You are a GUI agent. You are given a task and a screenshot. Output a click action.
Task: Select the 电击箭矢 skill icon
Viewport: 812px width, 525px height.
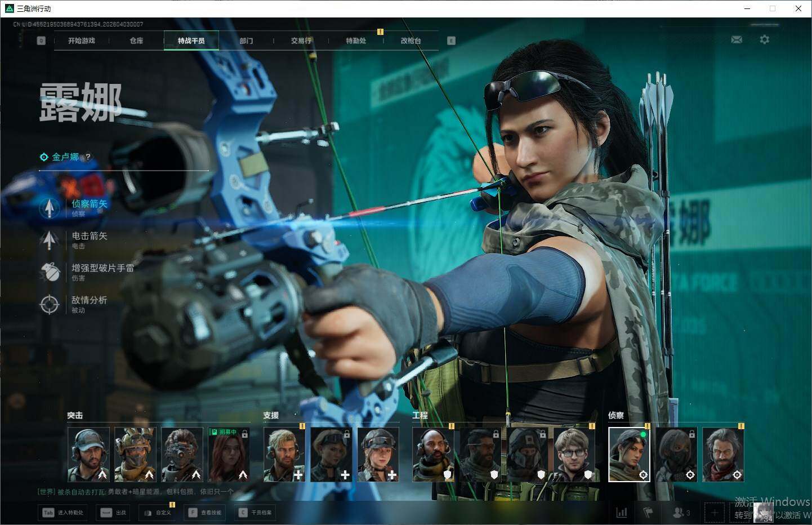point(50,240)
